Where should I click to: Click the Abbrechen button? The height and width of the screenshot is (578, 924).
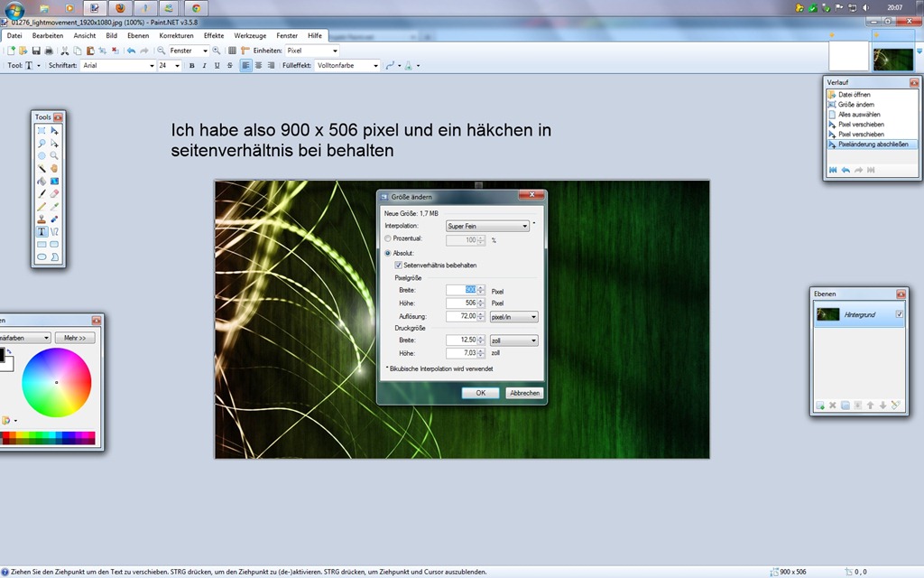tap(524, 393)
